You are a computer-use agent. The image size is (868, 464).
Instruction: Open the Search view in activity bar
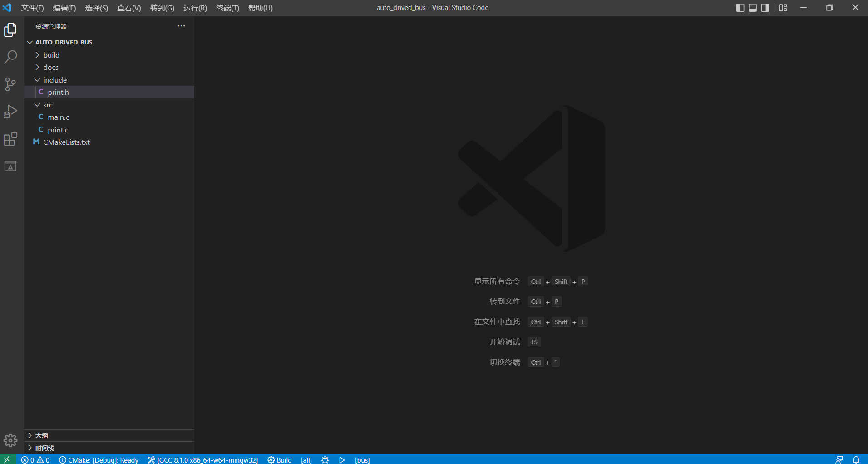click(x=10, y=57)
